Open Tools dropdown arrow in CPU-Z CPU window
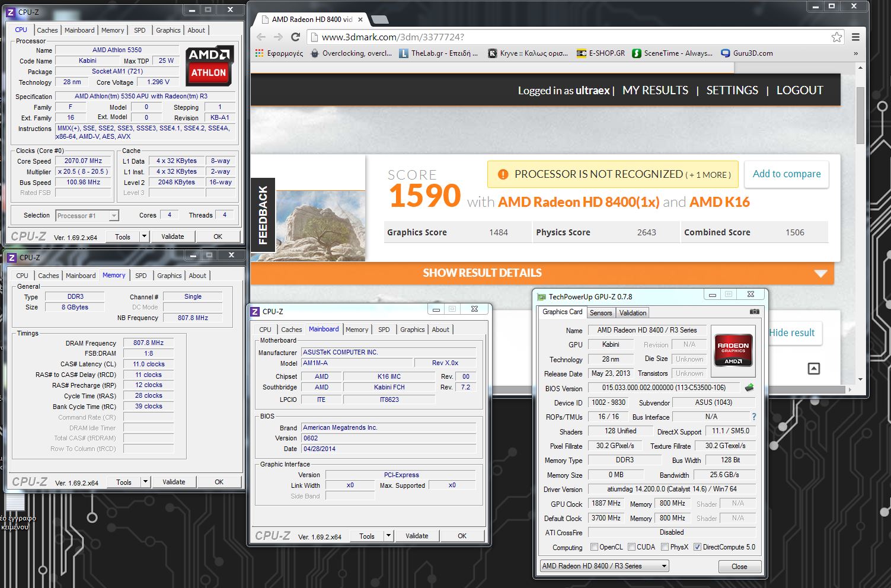The image size is (891, 588). (143, 237)
